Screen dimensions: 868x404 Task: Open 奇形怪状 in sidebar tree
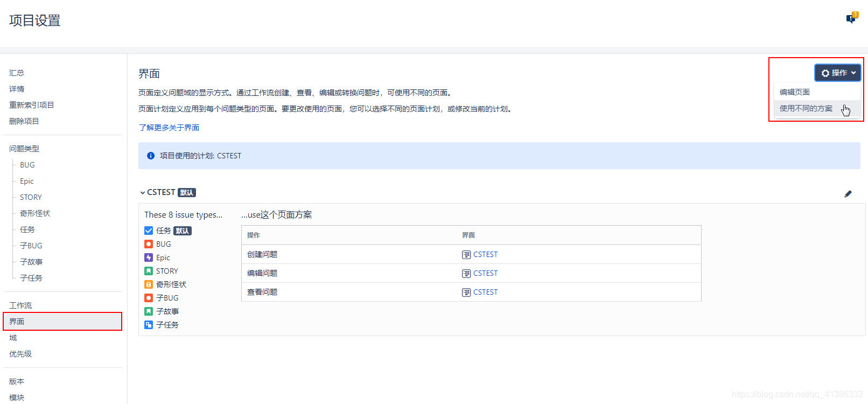point(35,213)
